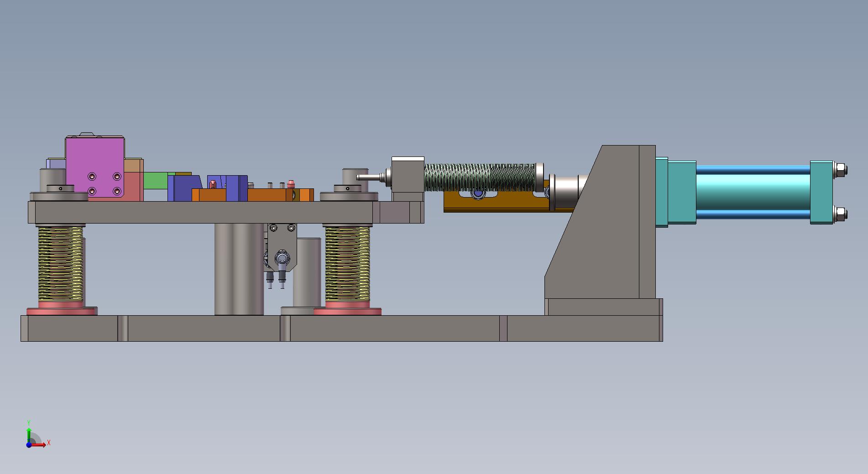The height and width of the screenshot is (474, 868).
Task: Select the large center gray support column
Action: [239, 269]
